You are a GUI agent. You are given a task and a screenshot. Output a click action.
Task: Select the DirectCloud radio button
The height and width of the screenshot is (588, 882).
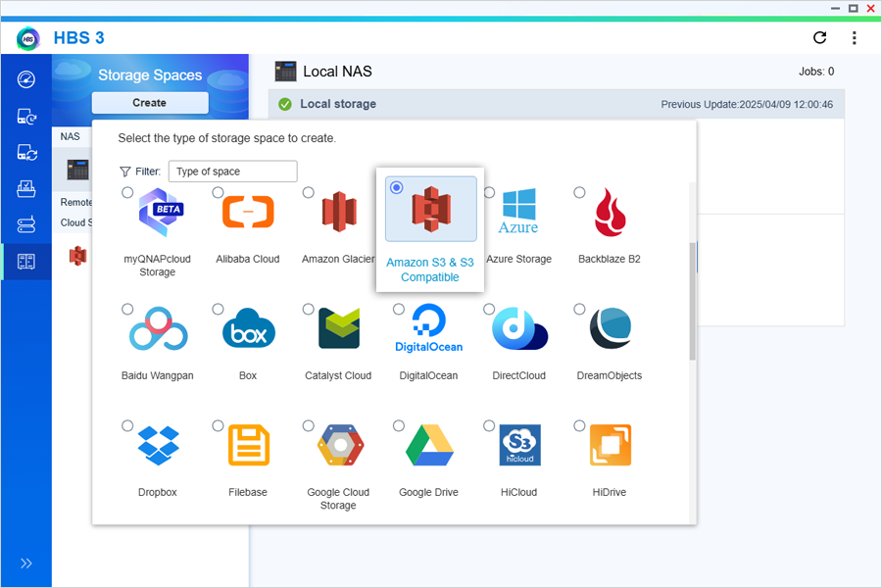489,309
